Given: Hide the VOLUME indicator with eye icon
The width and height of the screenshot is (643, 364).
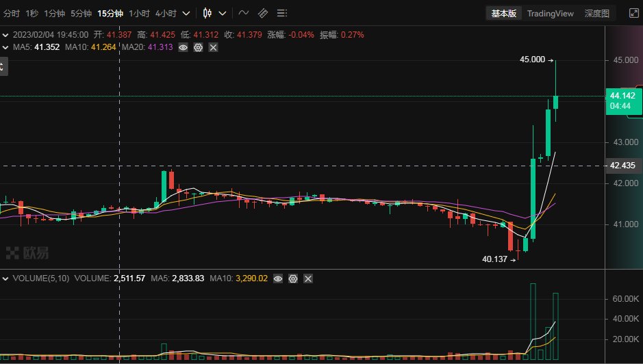Looking at the screenshot, I should [x=278, y=278].
